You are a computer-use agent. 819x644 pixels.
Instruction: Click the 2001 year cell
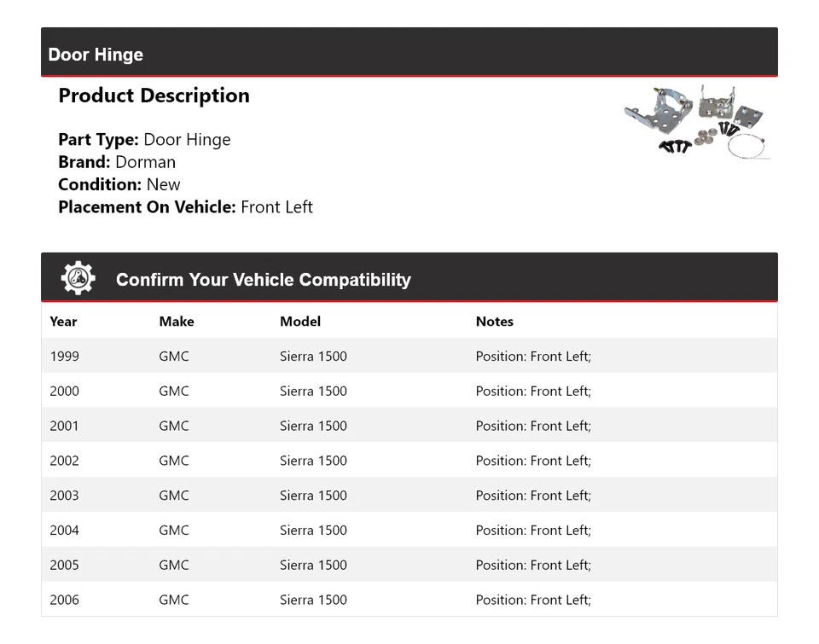[x=64, y=426]
